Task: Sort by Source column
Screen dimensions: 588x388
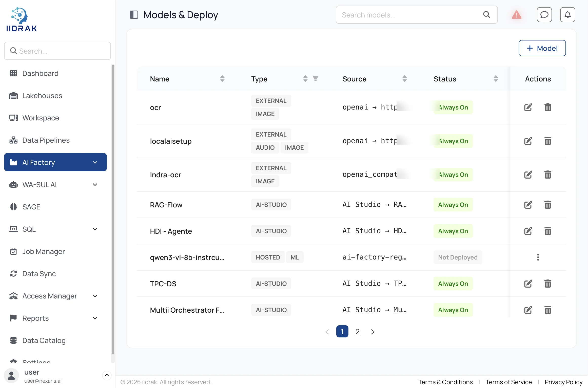Action: pyautogui.click(x=404, y=79)
